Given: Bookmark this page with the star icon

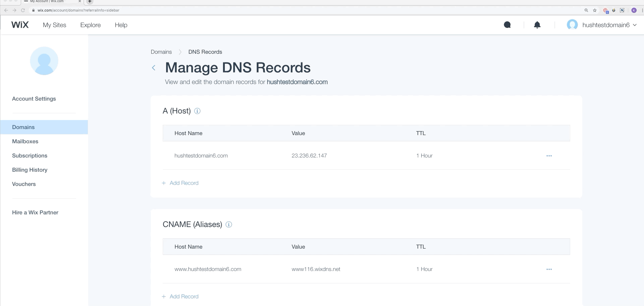Looking at the screenshot, I should [x=595, y=10].
